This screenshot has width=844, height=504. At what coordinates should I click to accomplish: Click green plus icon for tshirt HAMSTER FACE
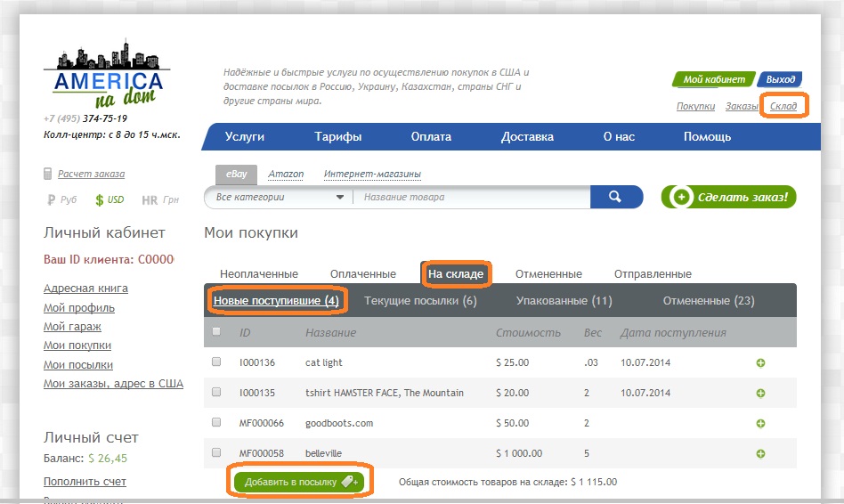pyautogui.click(x=760, y=393)
